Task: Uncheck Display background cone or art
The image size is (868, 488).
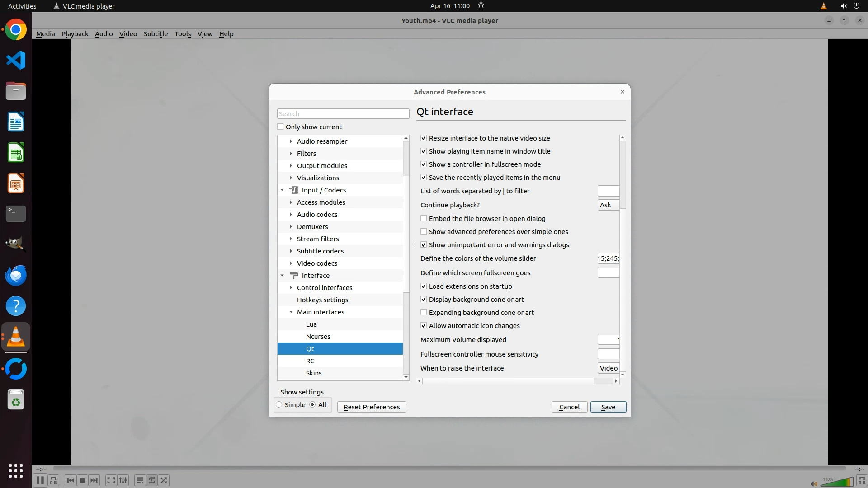Action: click(x=424, y=300)
